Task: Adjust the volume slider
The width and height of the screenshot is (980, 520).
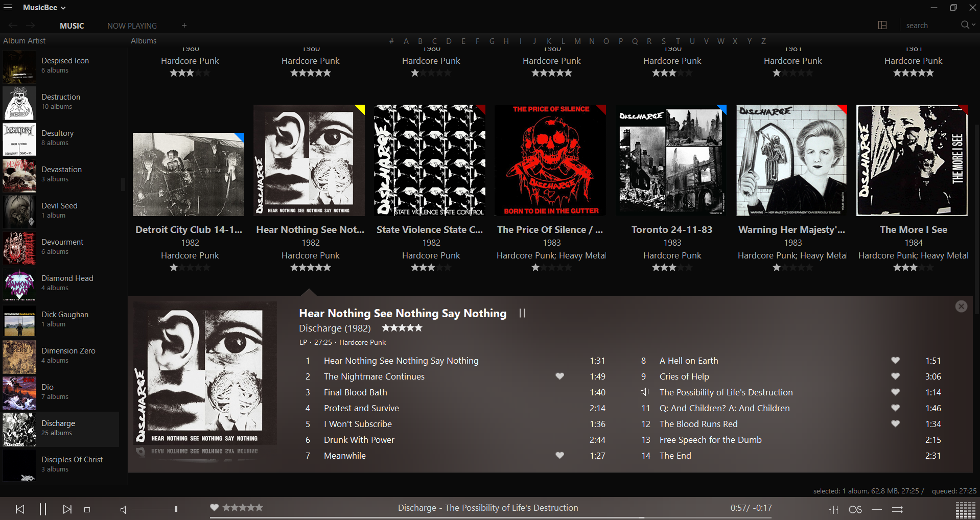Action: (155, 509)
